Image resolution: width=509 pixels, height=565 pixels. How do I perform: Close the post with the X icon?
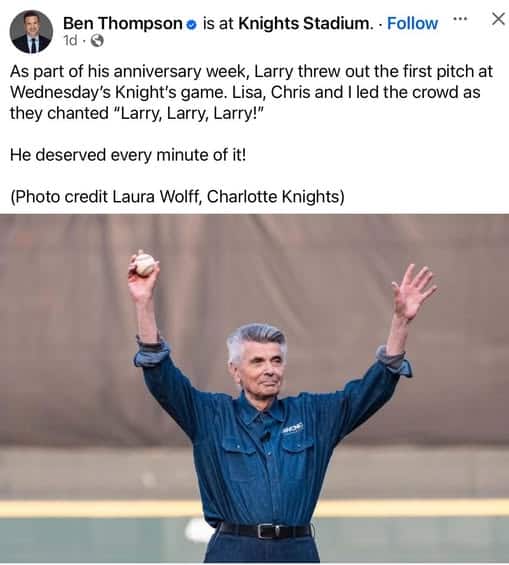pyautogui.click(x=498, y=19)
